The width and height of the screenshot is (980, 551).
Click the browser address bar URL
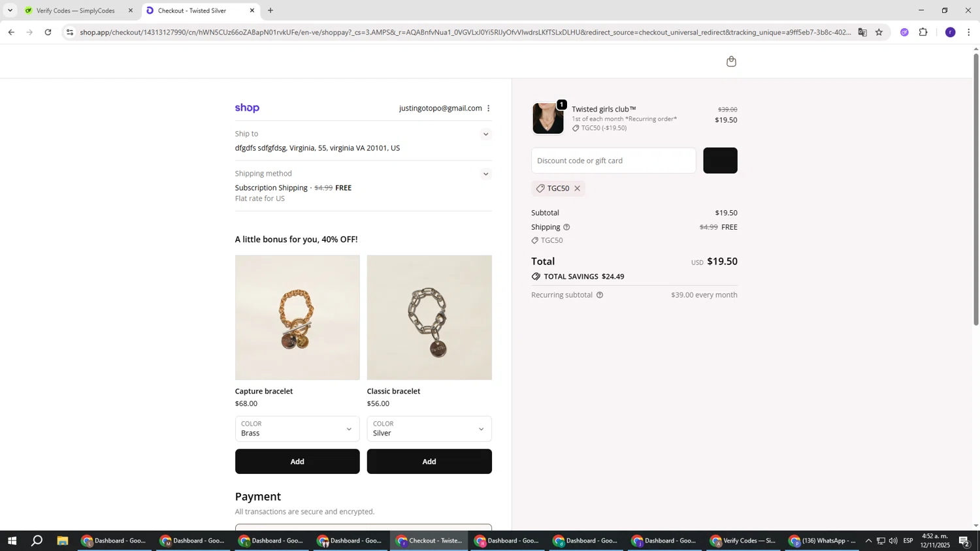(x=465, y=32)
